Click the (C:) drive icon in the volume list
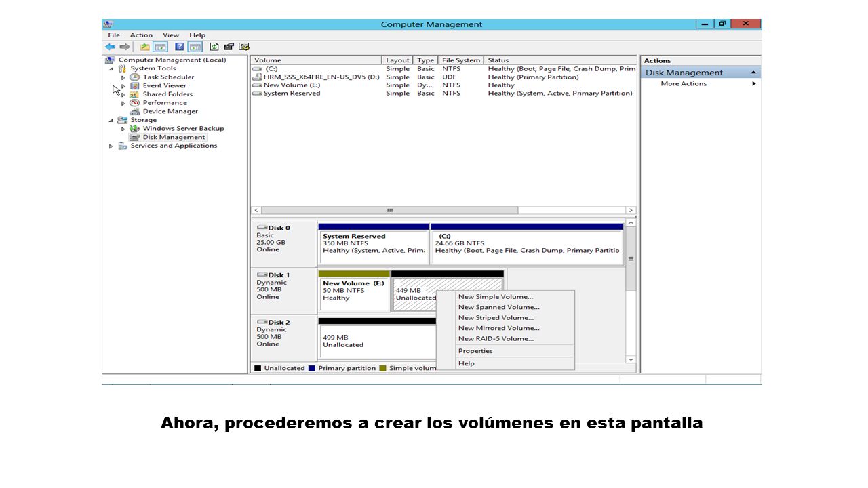The width and height of the screenshot is (868, 488). click(257, 69)
